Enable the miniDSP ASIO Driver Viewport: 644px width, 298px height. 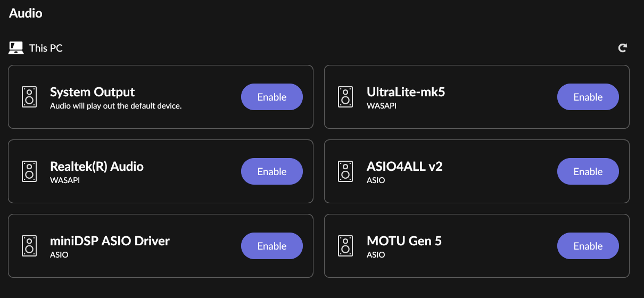[x=272, y=246]
